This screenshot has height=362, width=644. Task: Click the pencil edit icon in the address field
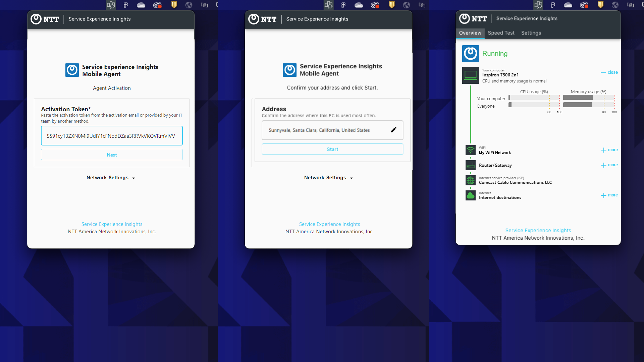tap(394, 130)
